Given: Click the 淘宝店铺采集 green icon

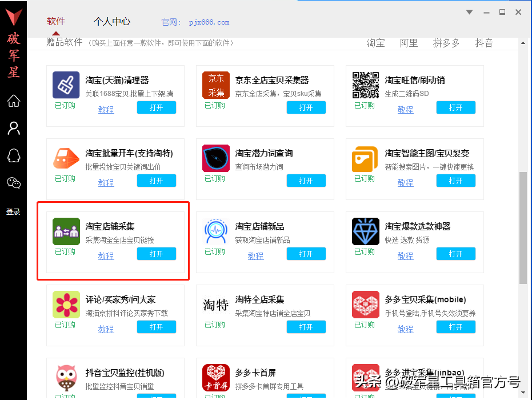Looking at the screenshot, I should (66, 231).
